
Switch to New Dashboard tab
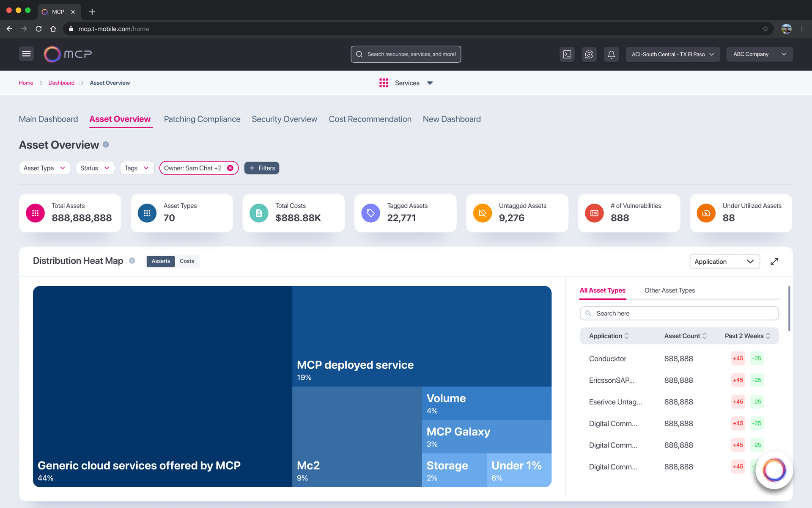click(x=452, y=119)
